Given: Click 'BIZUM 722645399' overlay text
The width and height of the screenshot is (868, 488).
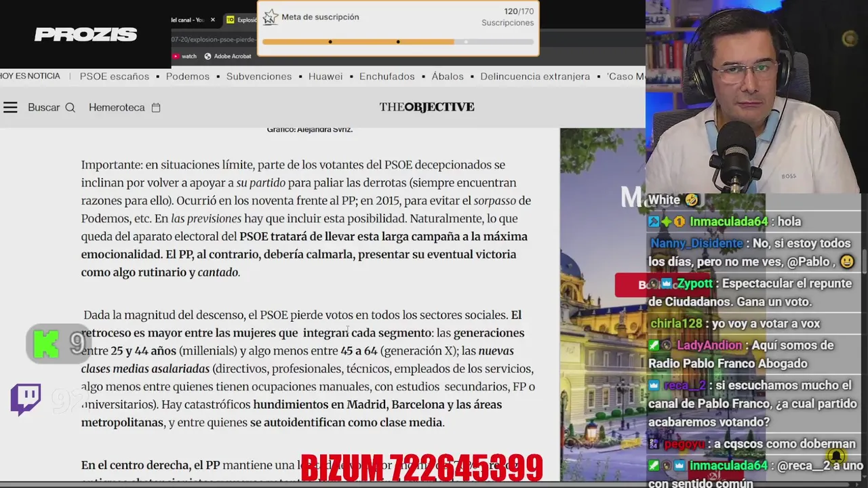Looking at the screenshot, I should pos(422,467).
